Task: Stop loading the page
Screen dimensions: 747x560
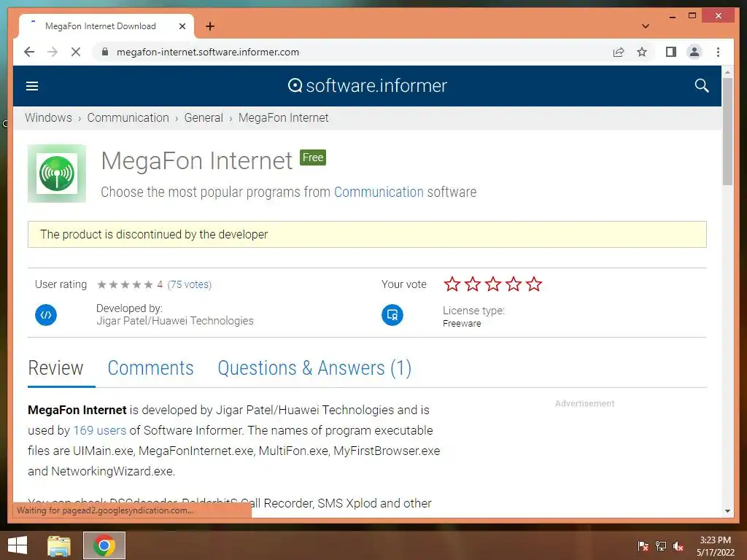Action: (76, 52)
